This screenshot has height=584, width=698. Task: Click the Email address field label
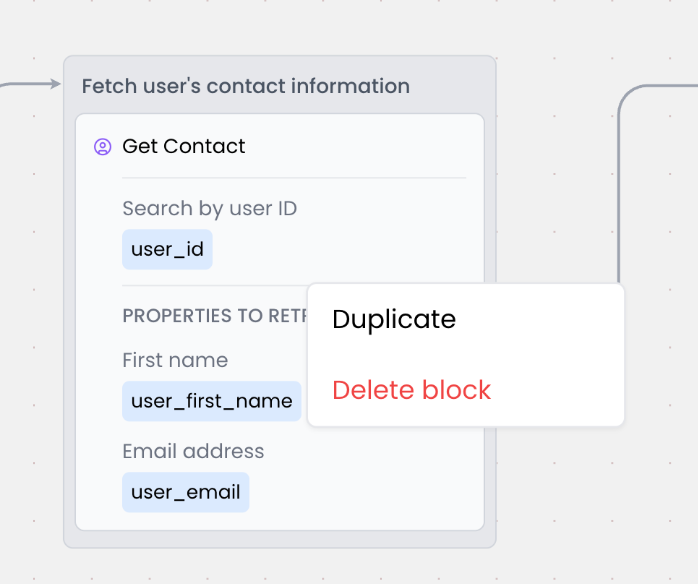click(x=193, y=451)
